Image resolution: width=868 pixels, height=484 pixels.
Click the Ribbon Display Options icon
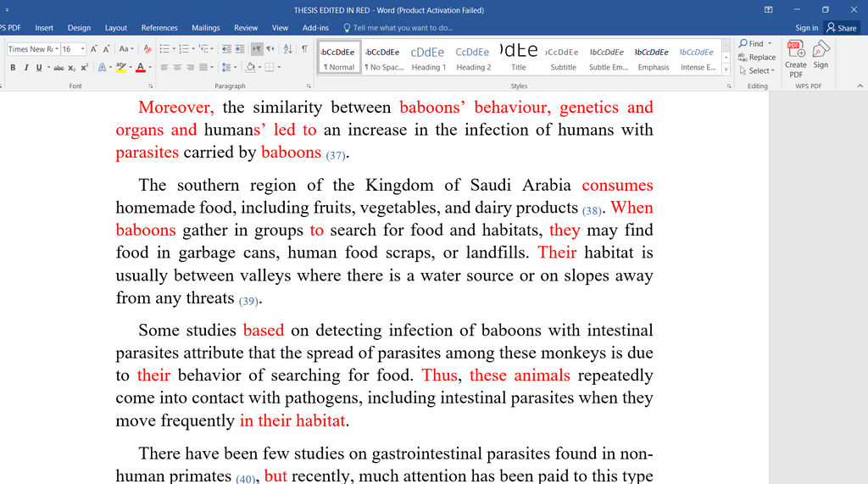coord(768,10)
